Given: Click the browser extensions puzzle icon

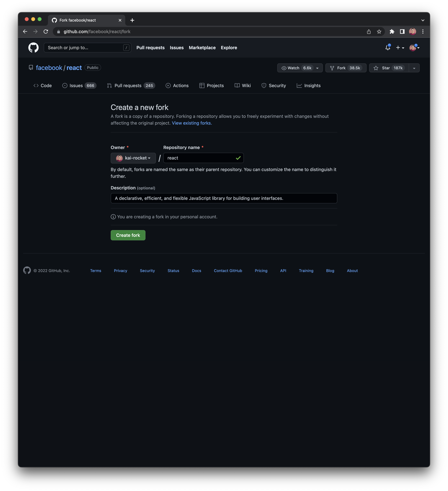Looking at the screenshot, I should point(392,32).
